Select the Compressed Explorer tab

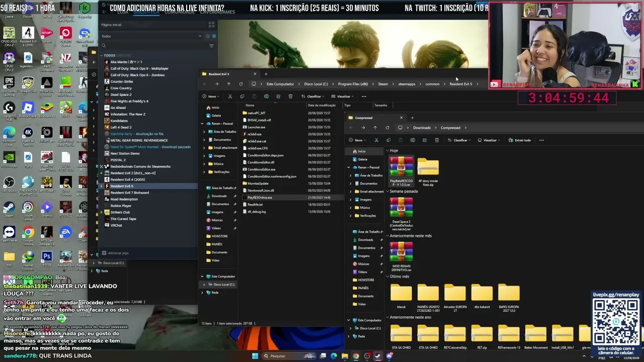pos(375,118)
